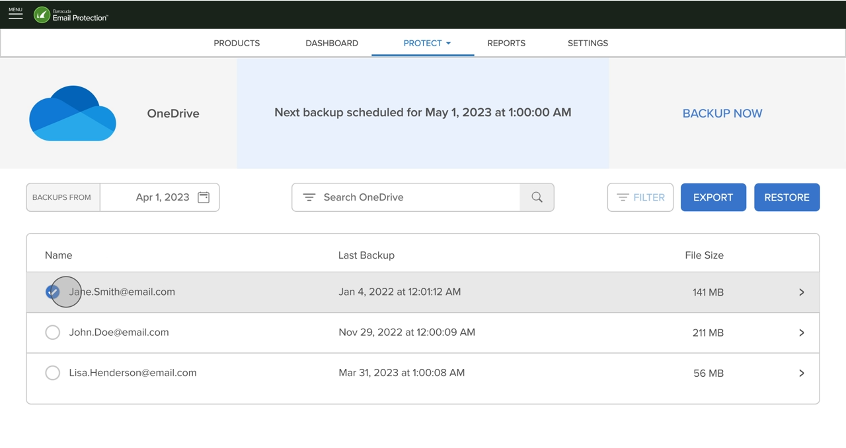This screenshot has width=846, height=448.
Task: Click the blue RESTORE button
Action: click(786, 198)
